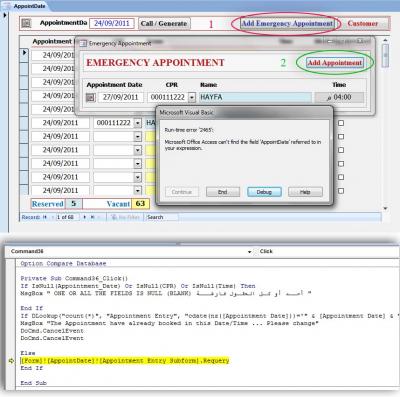Click the scroll down arrow of the form

385,209
